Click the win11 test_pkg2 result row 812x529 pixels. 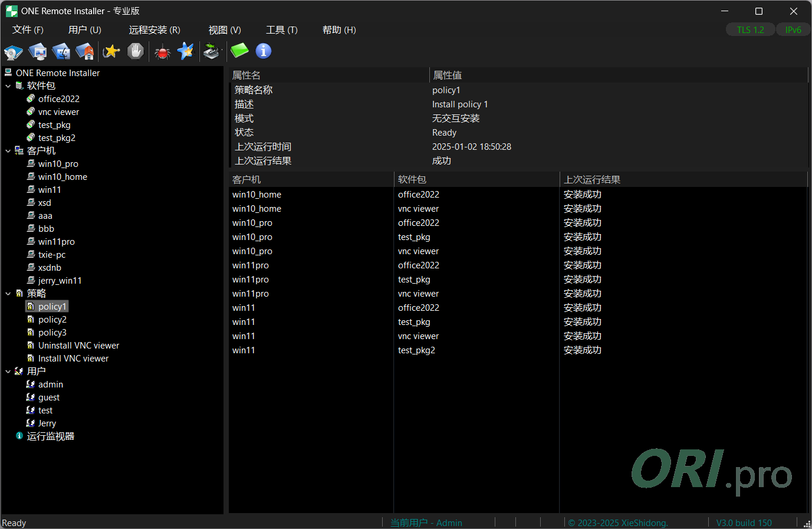pos(518,350)
